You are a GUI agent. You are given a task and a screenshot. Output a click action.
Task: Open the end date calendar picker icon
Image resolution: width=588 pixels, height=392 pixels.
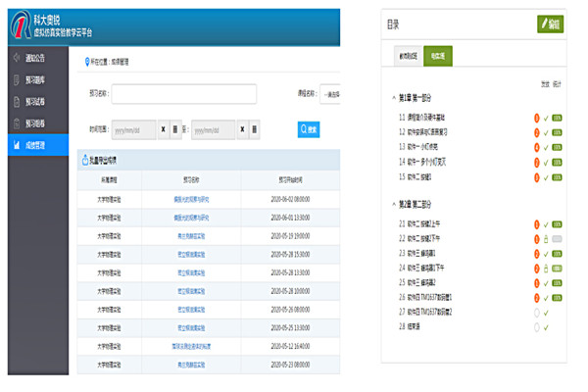click(254, 129)
